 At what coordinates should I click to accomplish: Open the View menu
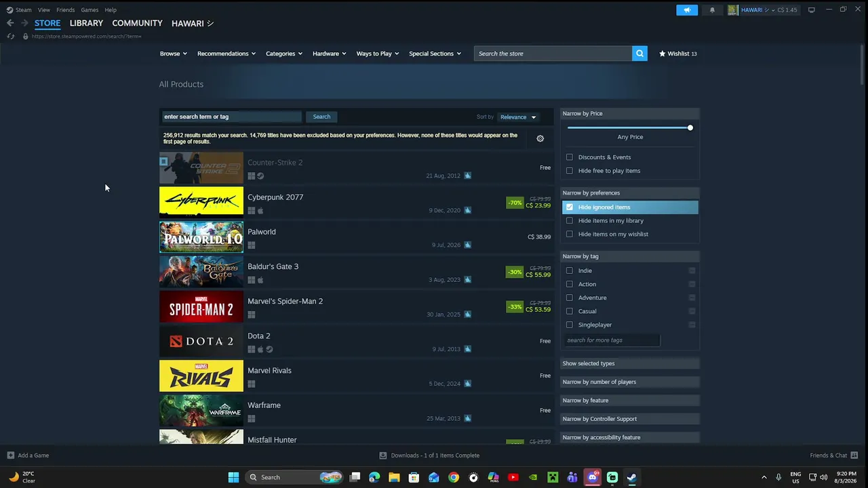click(x=44, y=10)
